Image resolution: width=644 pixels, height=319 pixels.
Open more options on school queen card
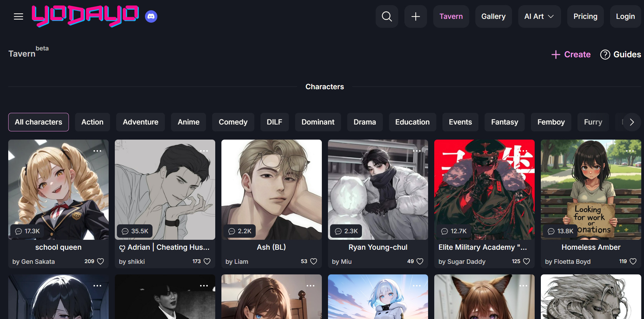(x=97, y=151)
